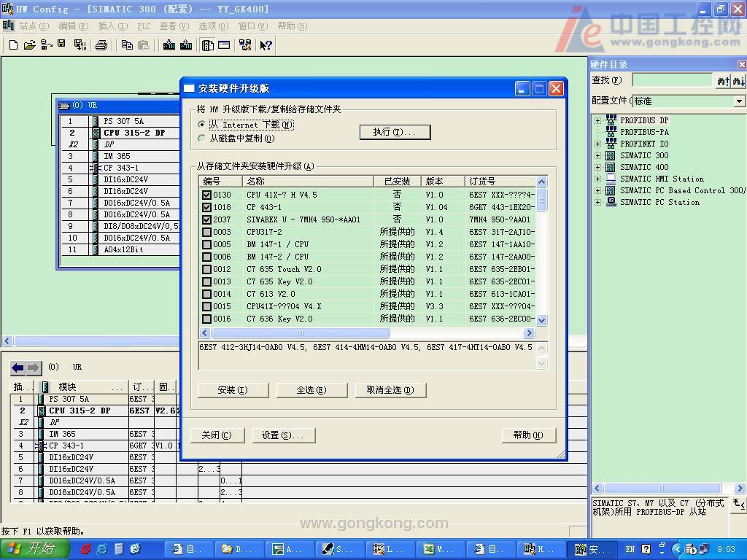Click the Configure network icon
This screenshot has width=747, height=560.
pos(245,45)
